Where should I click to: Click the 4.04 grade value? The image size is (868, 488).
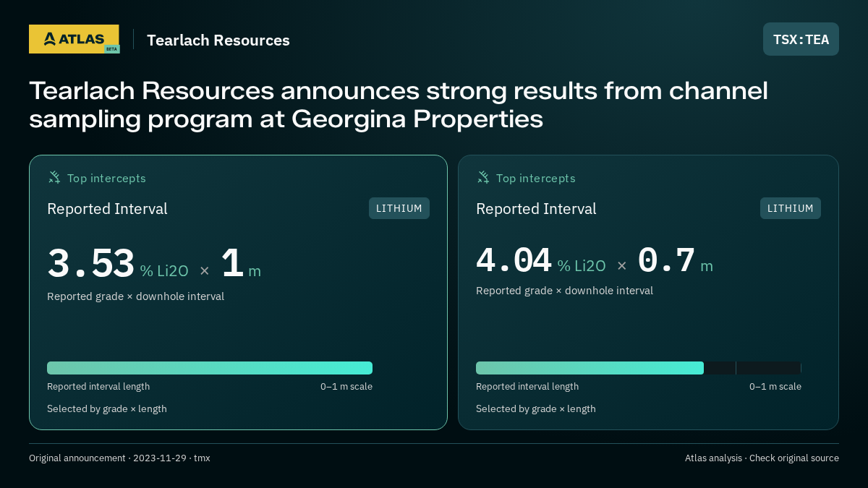point(514,260)
